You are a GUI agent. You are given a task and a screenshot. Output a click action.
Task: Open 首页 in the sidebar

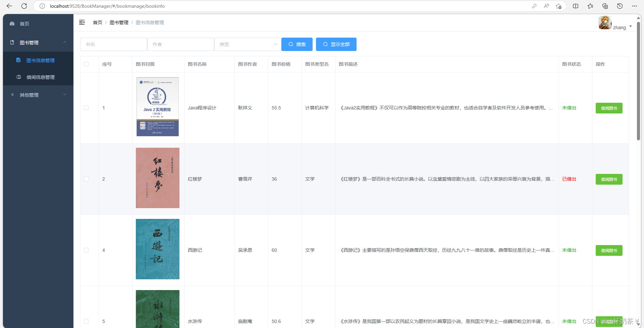(38, 24)
